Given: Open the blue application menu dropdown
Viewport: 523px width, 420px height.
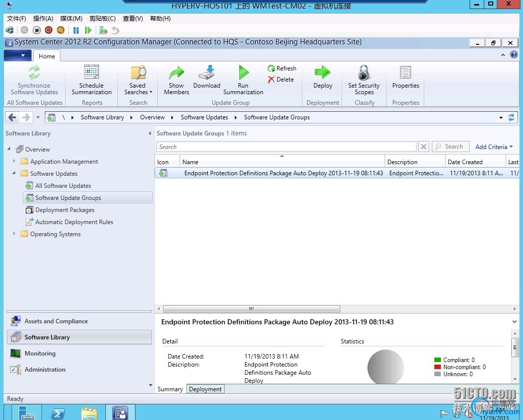Looking at the screenshot, I should (18, 55).
